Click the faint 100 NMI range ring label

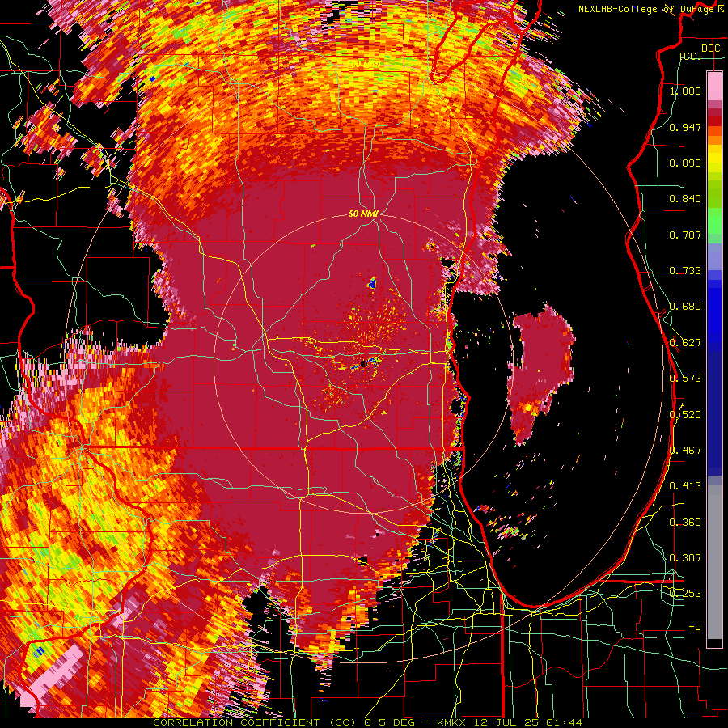click(x=363, y=64)
